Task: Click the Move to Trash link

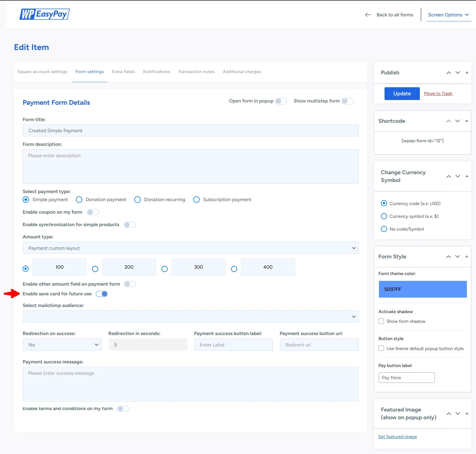Action: [438, 94]
